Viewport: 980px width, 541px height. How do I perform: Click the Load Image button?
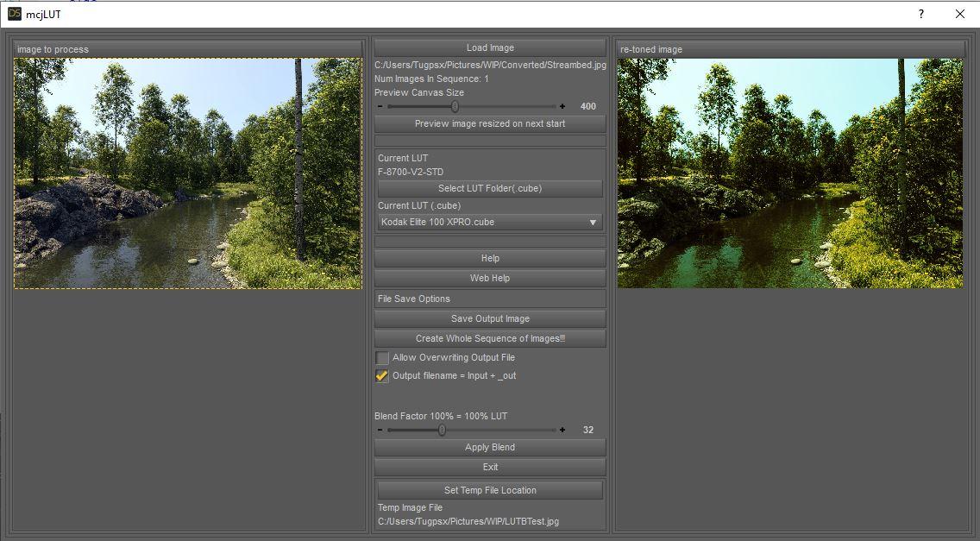pos(490,47)
